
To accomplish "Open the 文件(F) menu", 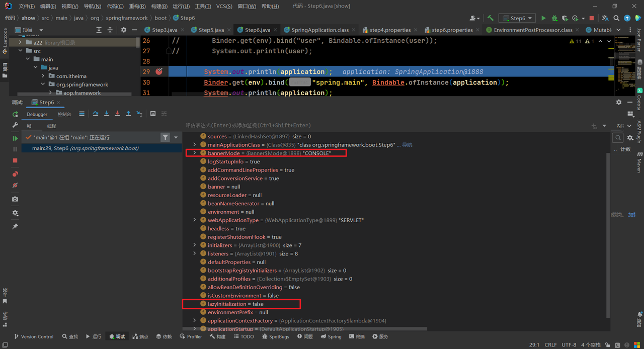I will pos(27,6).
